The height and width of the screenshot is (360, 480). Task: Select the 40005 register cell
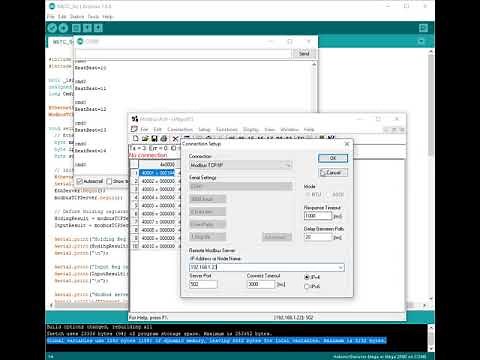point(157,206)
